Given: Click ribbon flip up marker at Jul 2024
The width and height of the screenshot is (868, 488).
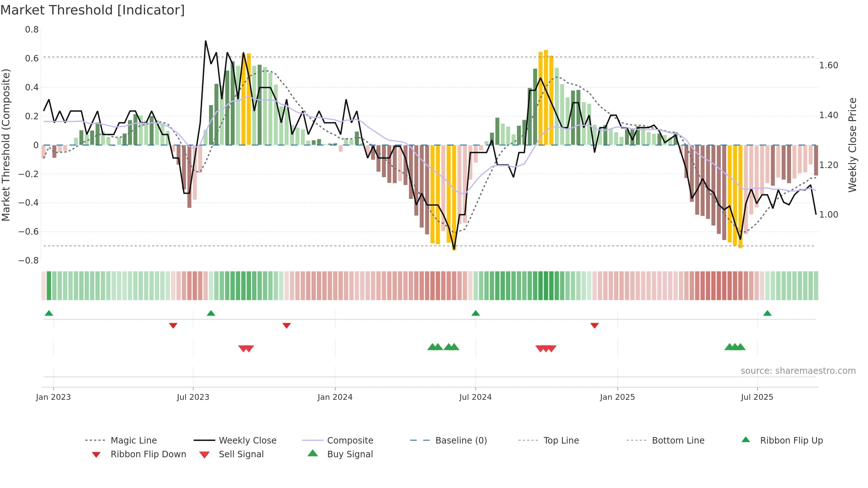Looking at the screenshot, I should [x=476, y=313].
